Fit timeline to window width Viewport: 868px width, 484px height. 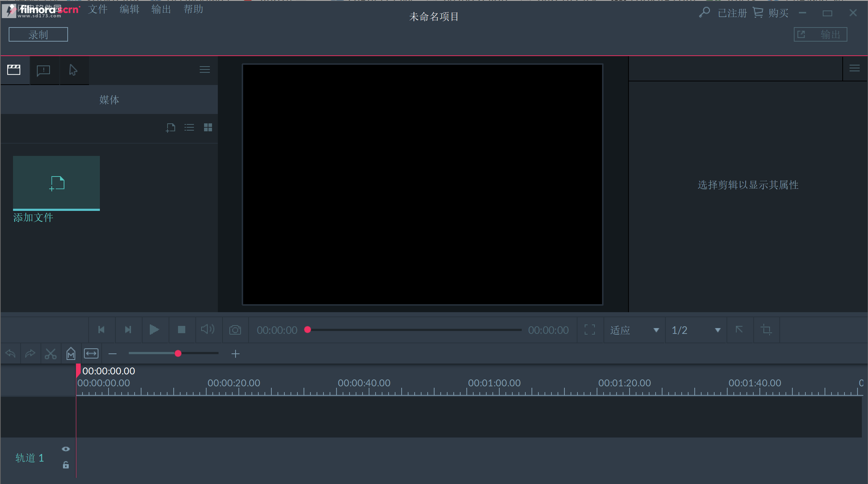coord(91,353)
